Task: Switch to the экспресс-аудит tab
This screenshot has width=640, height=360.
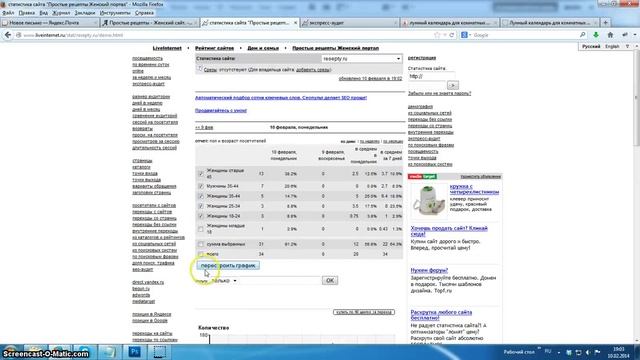Action: click(x=350, y=23)
